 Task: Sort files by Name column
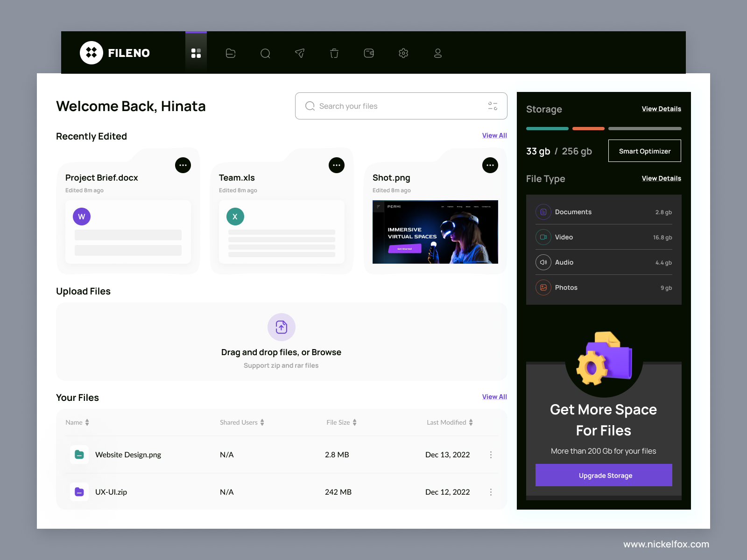(77, 422)
